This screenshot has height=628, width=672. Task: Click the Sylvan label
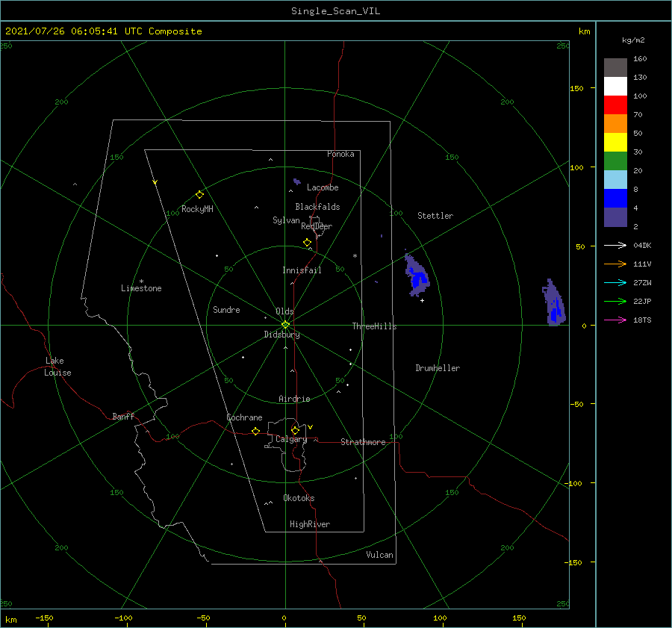[286, 220]
